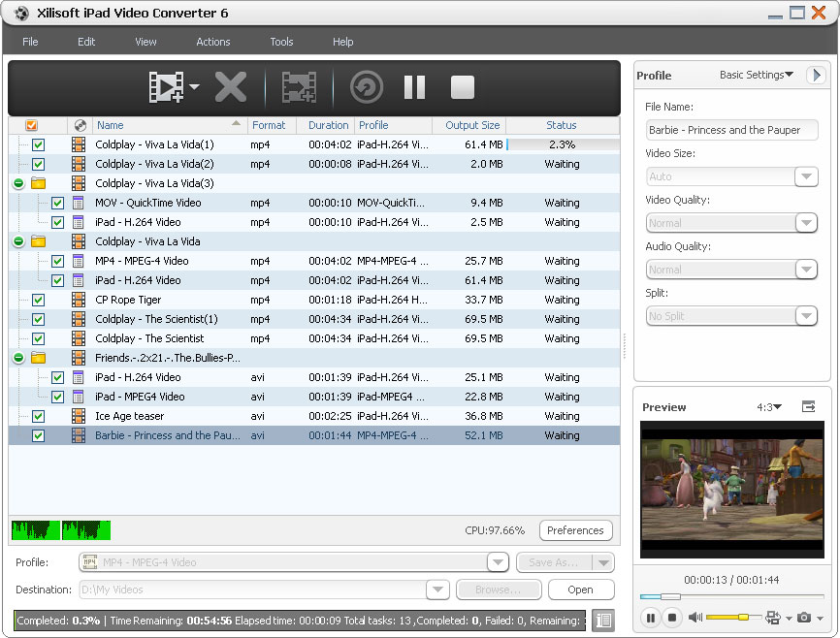Uncheck MOV - QuickTime Video checkbox
The width and height of the screenshot is (840, 638).
(x=57, y=203)
